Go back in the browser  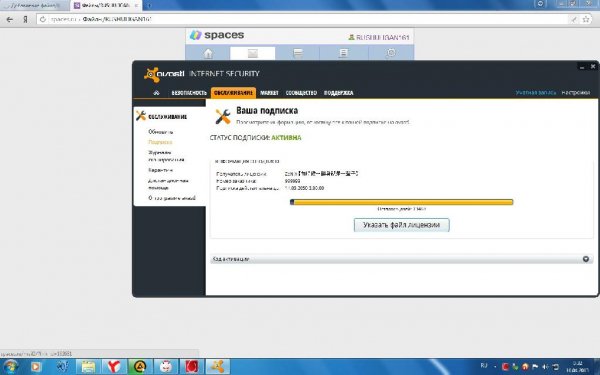(10, 19)
